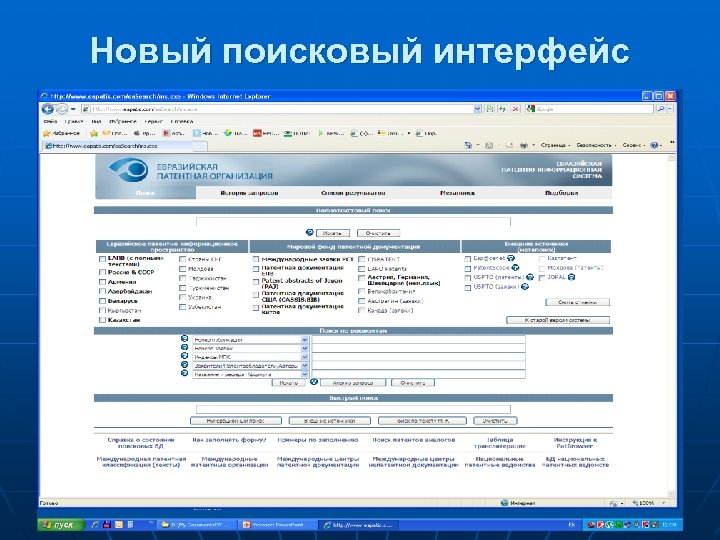Select the Беларусь checkbox
The image size is (720, 540).
102,301
